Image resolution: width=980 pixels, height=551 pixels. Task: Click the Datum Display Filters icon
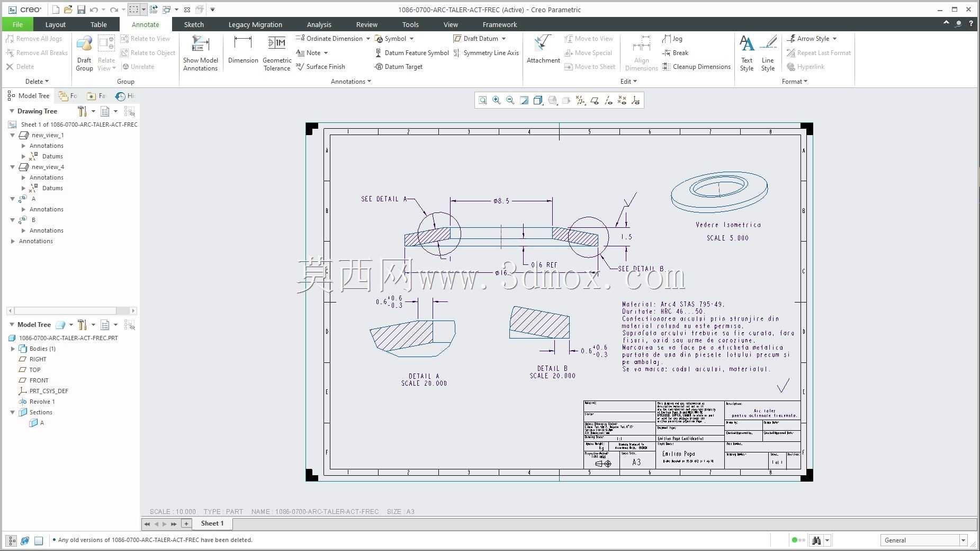[x=580, y=100]
